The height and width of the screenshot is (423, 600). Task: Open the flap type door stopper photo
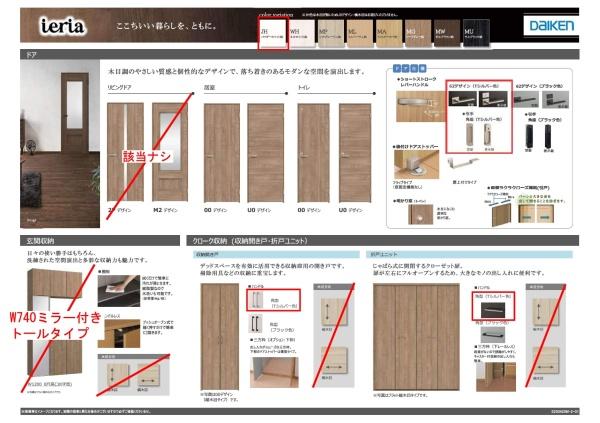coord(416,164)
